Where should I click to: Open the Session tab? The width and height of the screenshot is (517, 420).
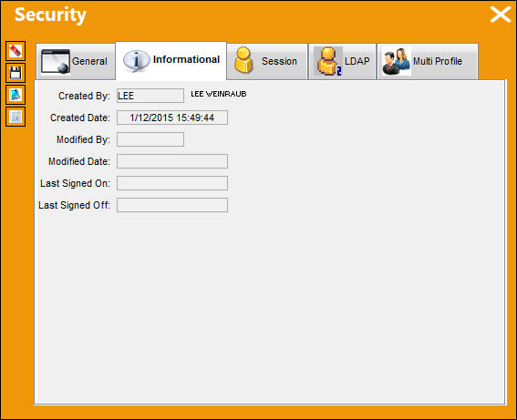(267, 61)
